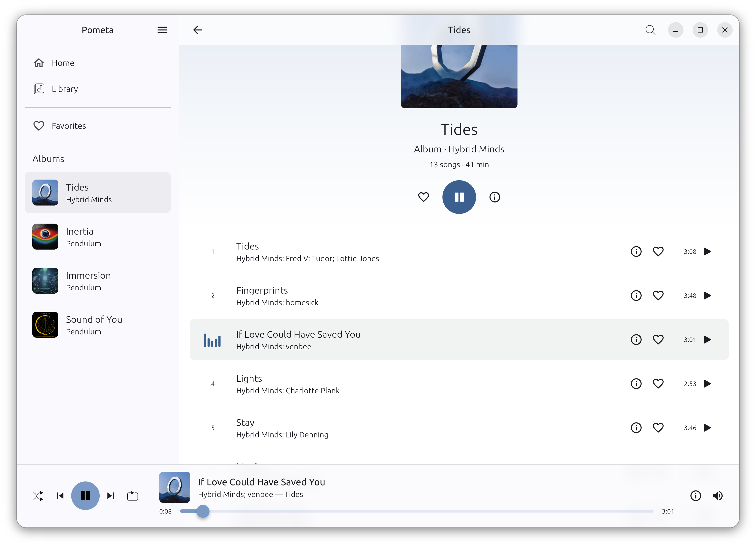This screenshot has width=756, height=546.
Task: Go back using the arrow button
Action: (197, 30)
